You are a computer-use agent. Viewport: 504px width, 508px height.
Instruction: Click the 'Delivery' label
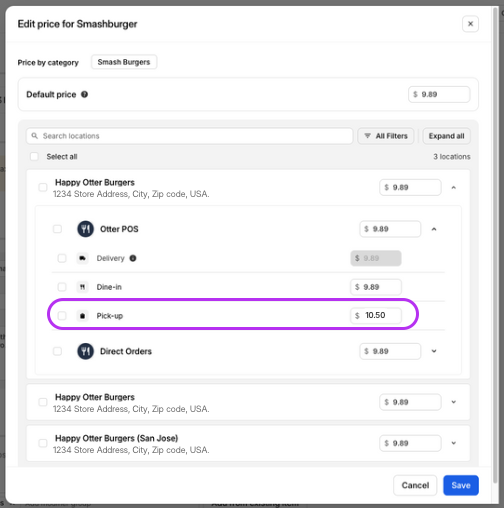pos(110,258)
